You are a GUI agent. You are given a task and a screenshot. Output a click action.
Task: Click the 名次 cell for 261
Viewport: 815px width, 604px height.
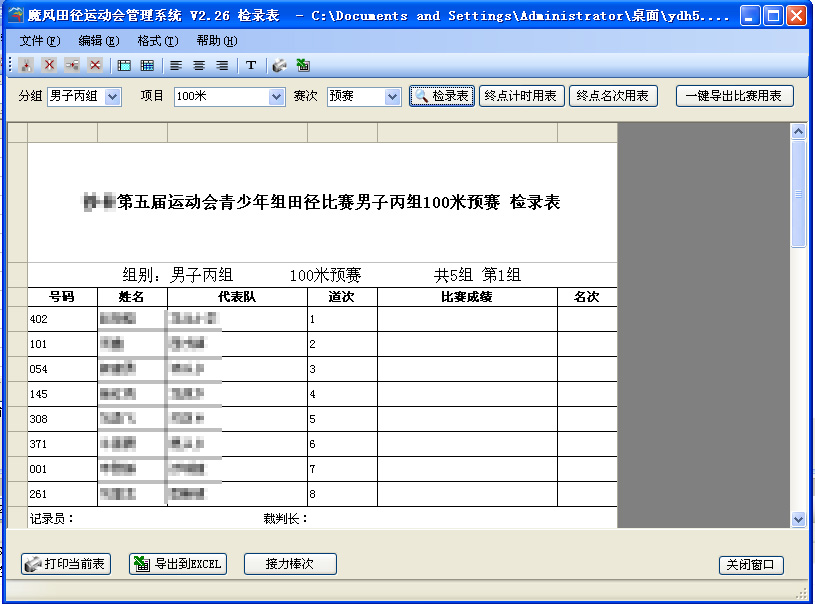coord(587,494)
